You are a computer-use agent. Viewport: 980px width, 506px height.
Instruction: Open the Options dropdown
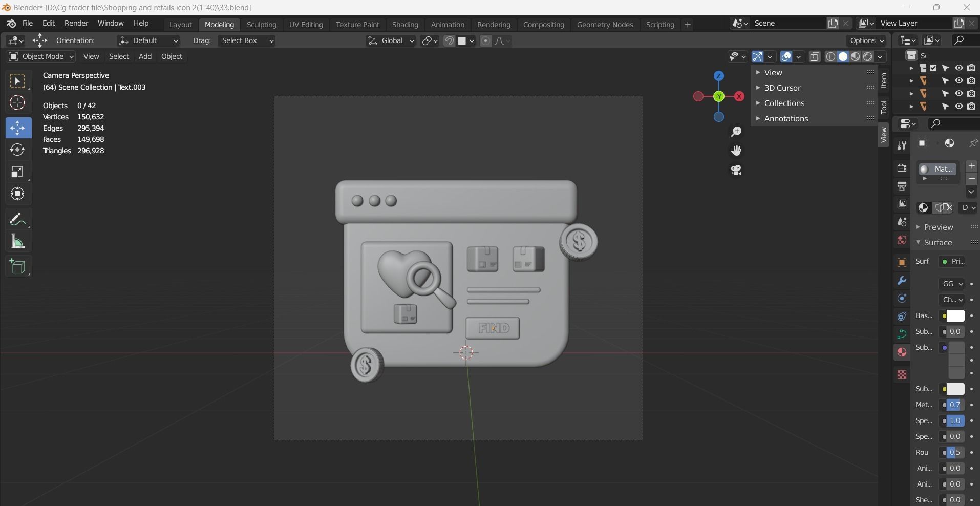click(866, 41)
